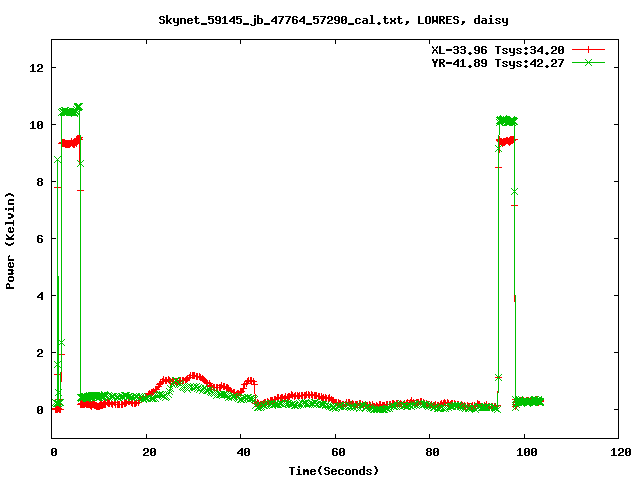Click y-axis tick label 10
The image size is (640, 480).
36,125
